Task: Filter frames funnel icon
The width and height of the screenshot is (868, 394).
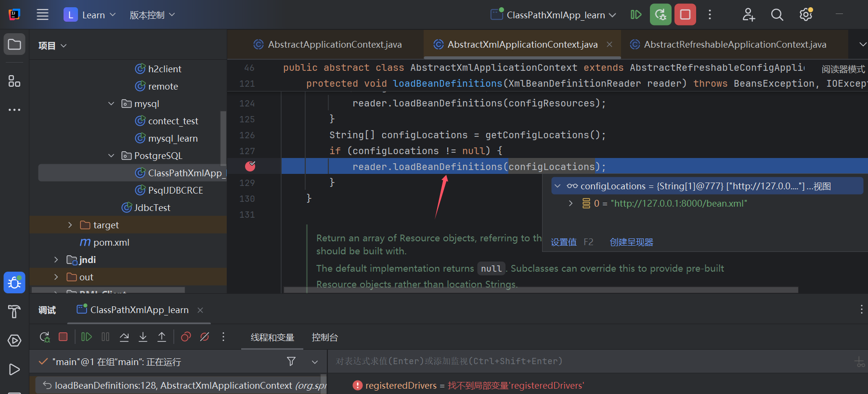Action: [x=291, y=361]
